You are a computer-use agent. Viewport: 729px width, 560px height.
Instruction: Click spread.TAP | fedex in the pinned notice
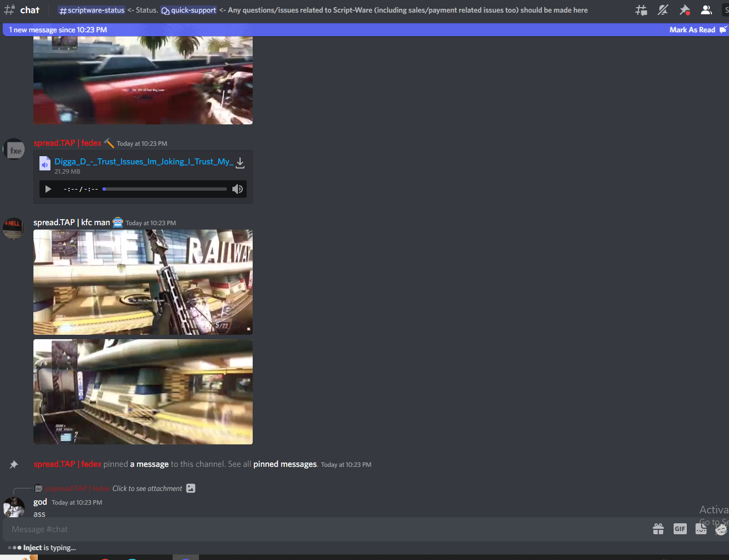(67, 464)
